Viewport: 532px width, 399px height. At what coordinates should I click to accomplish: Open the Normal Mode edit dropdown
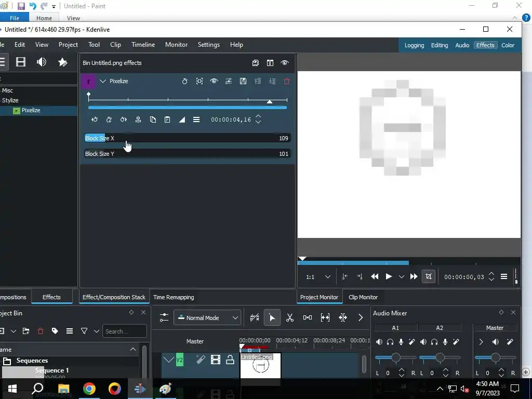click(x=207, y=318)
